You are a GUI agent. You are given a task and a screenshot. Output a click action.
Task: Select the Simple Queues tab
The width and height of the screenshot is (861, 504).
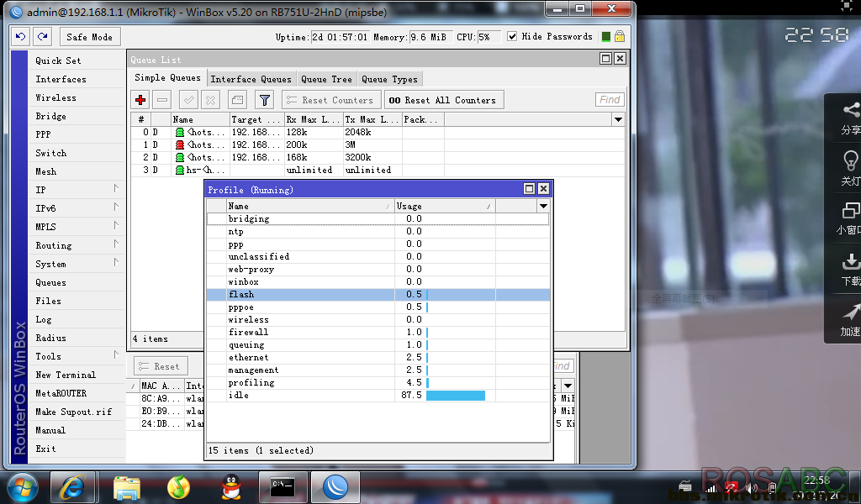pyautogui.click(x=167, y=78)
